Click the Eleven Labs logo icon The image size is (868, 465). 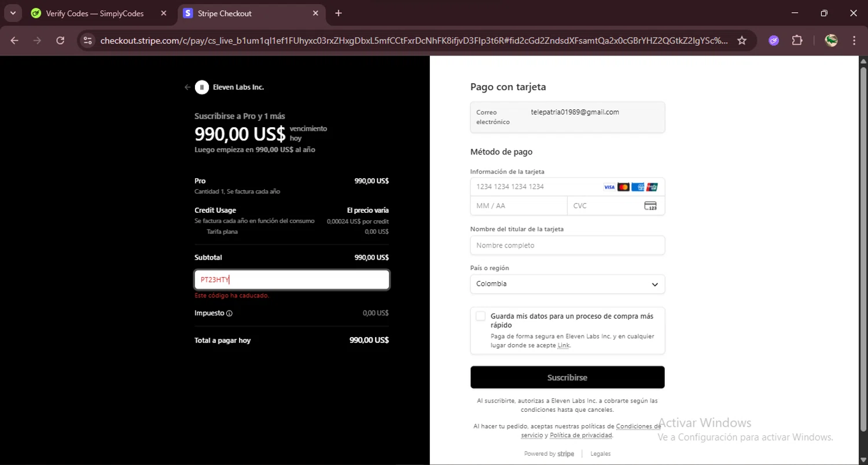201,87
